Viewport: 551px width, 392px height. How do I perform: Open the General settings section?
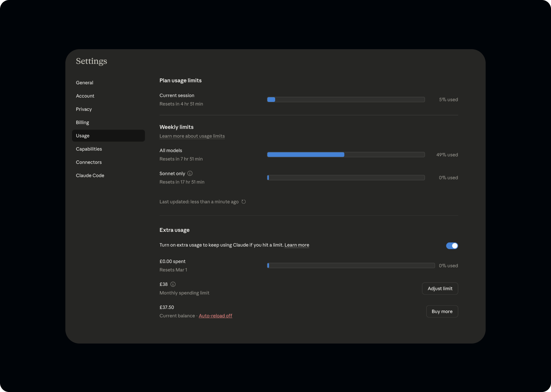point(108,83)
